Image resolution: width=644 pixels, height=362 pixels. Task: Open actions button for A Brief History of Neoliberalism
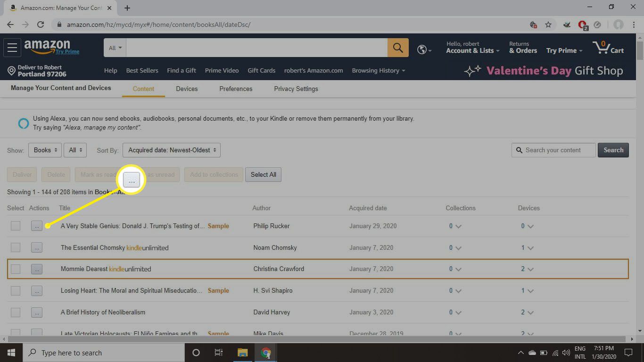[x=37, y=312]
